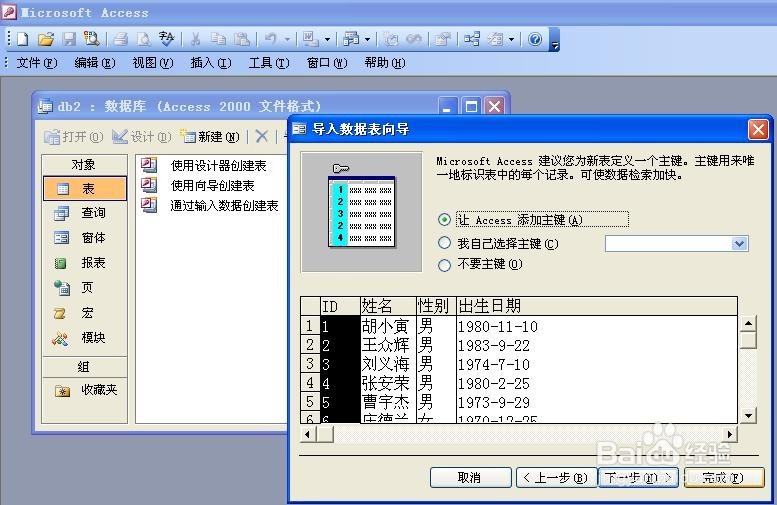Open New Object dropdown arrow
The height and width of the screenshot is (505, 777).
pyautogui.click(x=511, y=39)
